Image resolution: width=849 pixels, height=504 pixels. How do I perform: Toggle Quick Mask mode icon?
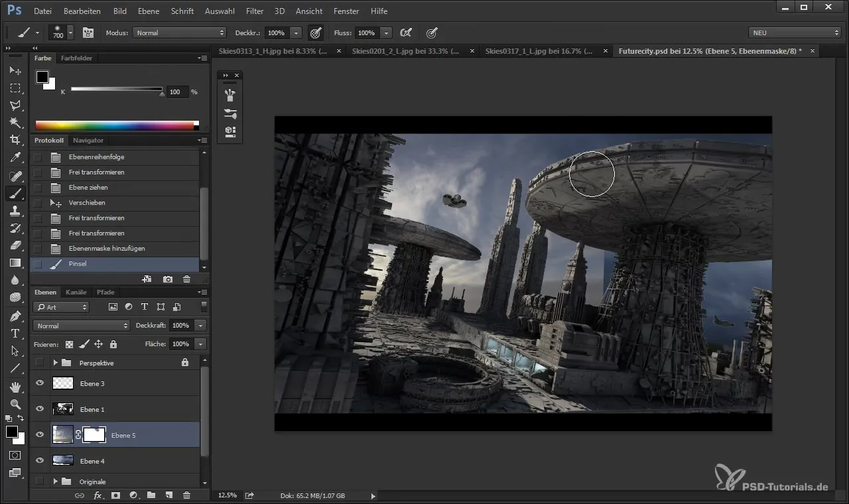coord(15,456)
